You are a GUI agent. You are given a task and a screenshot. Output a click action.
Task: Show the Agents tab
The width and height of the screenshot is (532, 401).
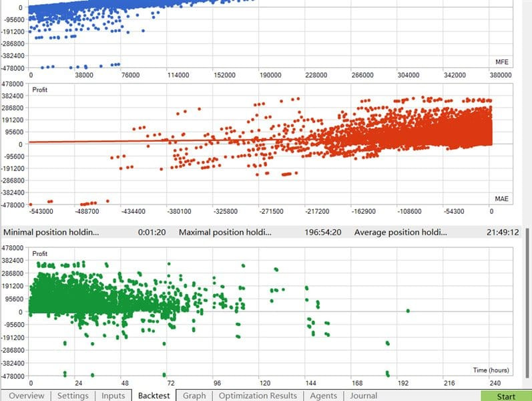tap(323, 396)
